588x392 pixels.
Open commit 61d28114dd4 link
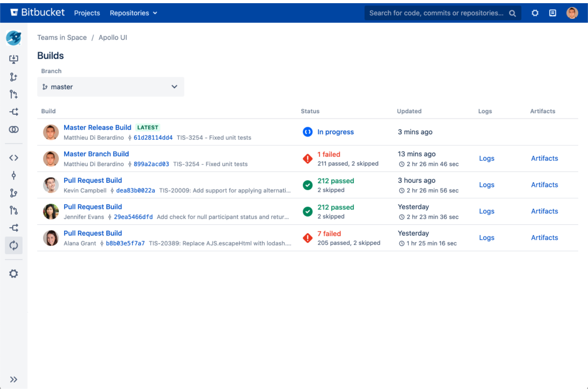[x=153, y=137]
